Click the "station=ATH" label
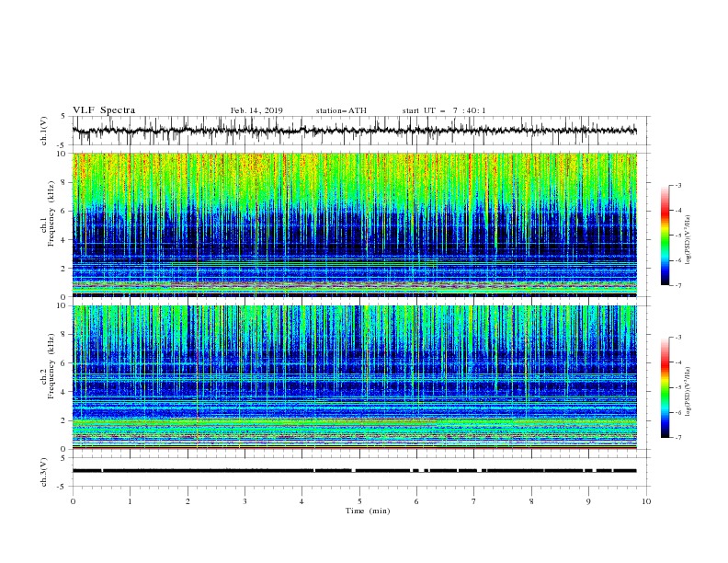 point(341,110)
